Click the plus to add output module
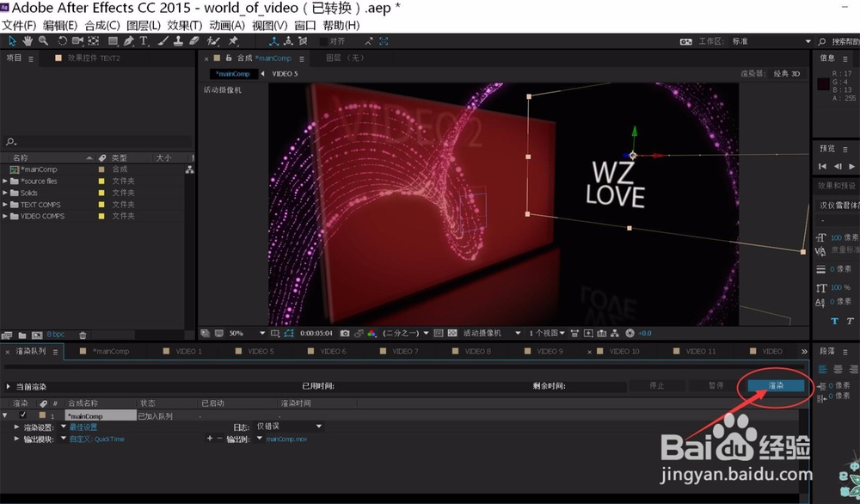 point(210,438)
